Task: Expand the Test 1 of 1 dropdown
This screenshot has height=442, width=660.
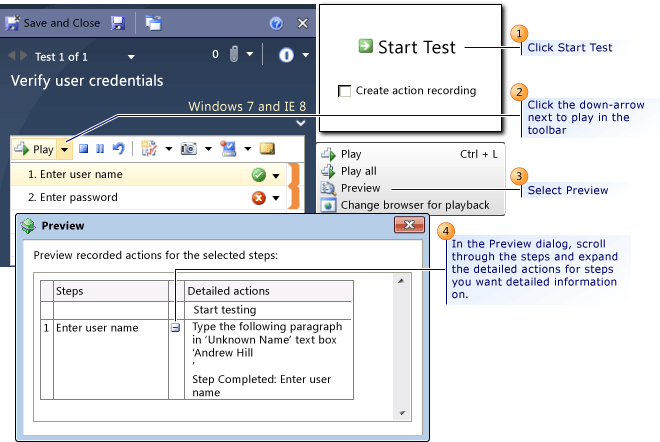Action: [131, 57]
